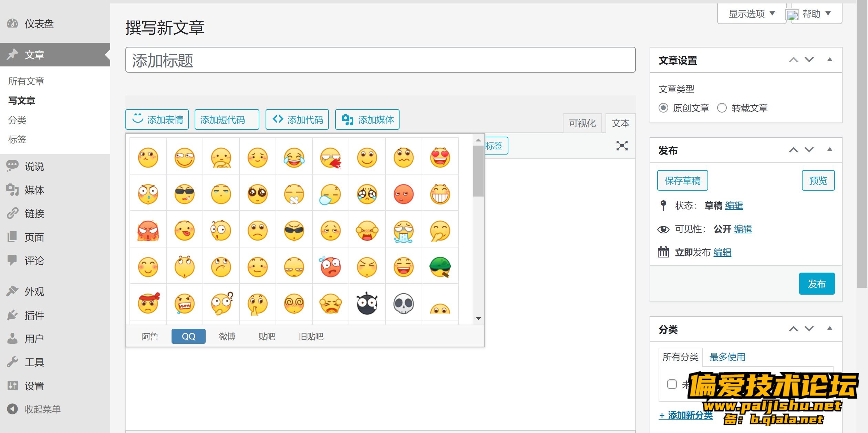
Task: Insert the red-headband determined emoji
Action: [x=148, y=303]
